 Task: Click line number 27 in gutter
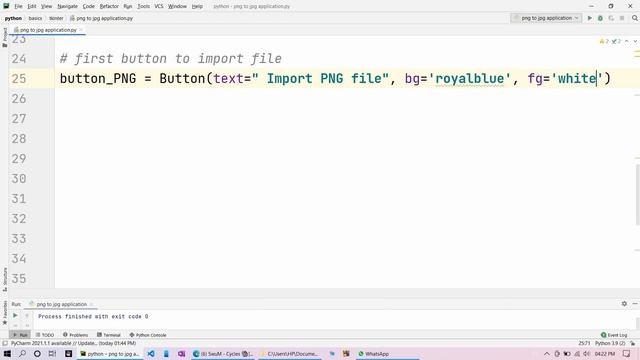click(19, 118)
